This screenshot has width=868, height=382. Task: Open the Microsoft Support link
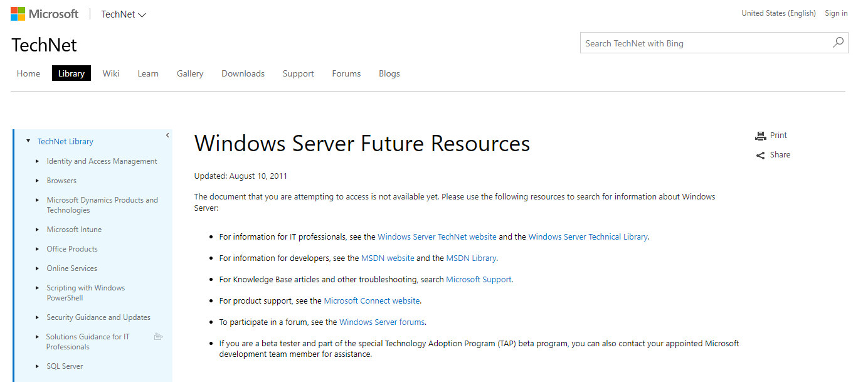tap(479, 280)
